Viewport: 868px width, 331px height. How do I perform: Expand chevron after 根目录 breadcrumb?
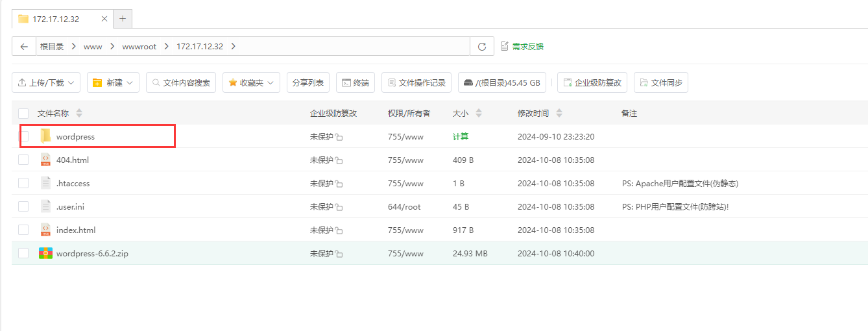click(74, 46)
